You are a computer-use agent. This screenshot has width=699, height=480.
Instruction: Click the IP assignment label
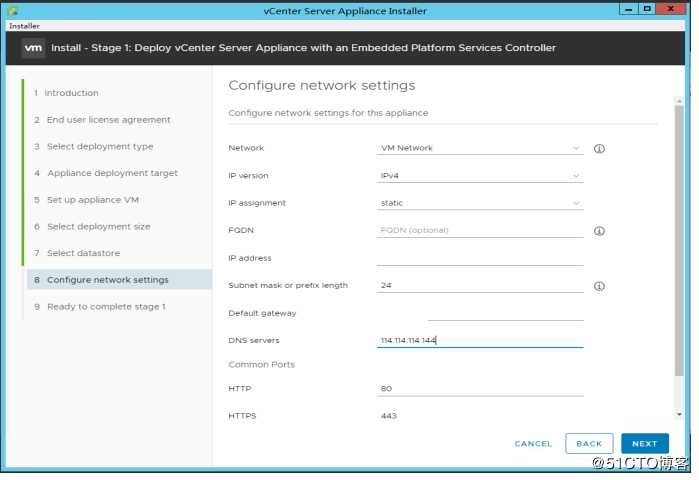(x=257, y=203)
